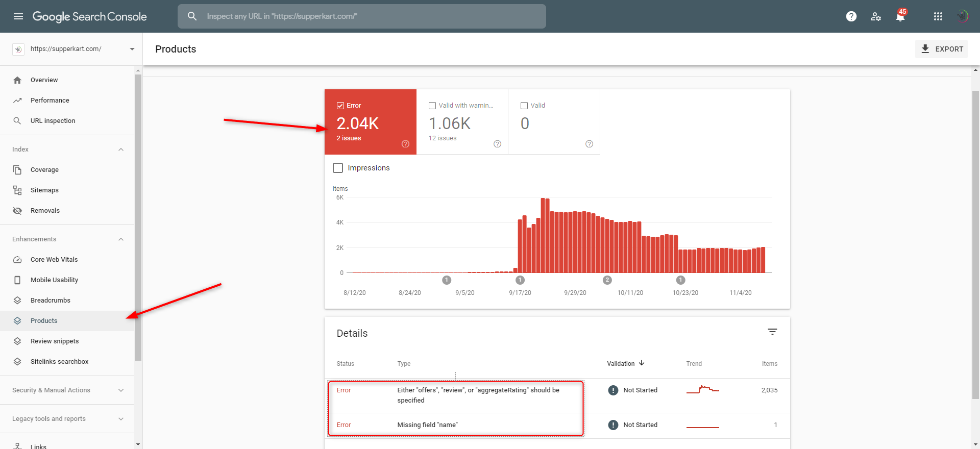Check the Impressions checkbox
The image size is (980, 449).
338,168
